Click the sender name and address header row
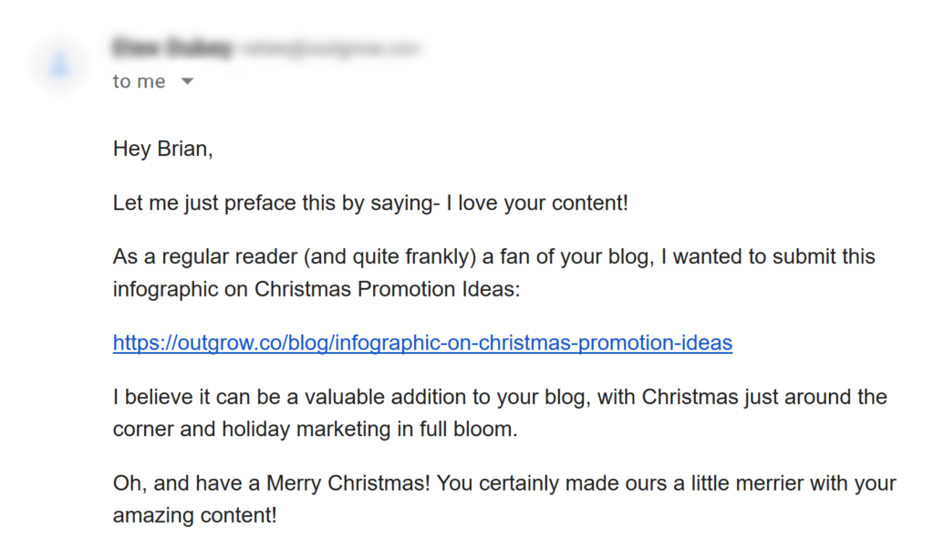 (265, 47)
